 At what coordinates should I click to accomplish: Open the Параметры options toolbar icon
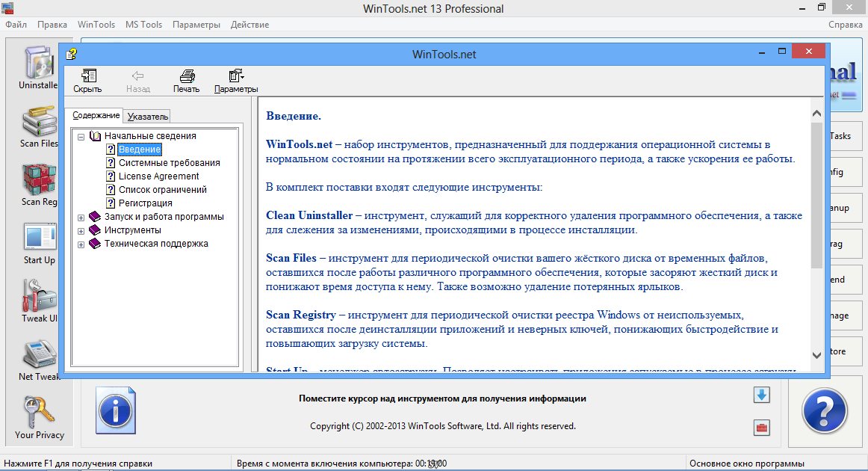coord(236,76)
